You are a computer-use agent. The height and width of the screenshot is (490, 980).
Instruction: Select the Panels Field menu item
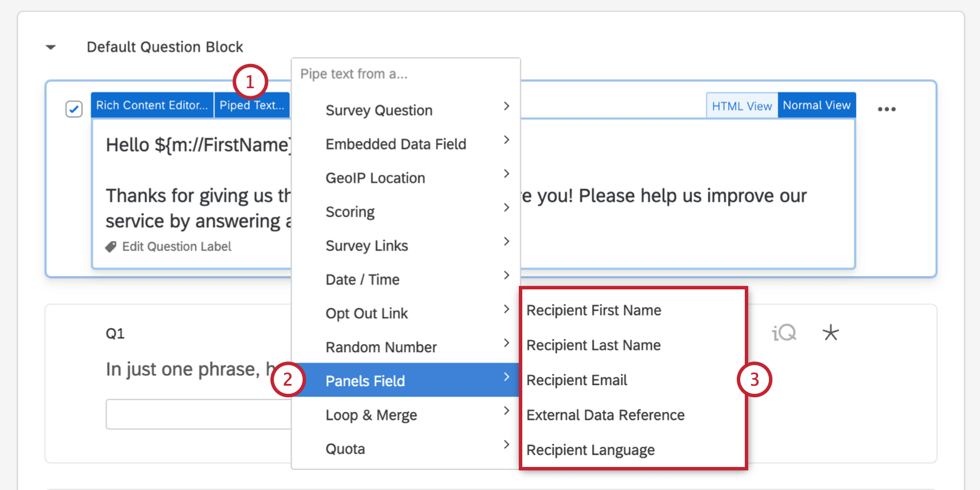365,381
